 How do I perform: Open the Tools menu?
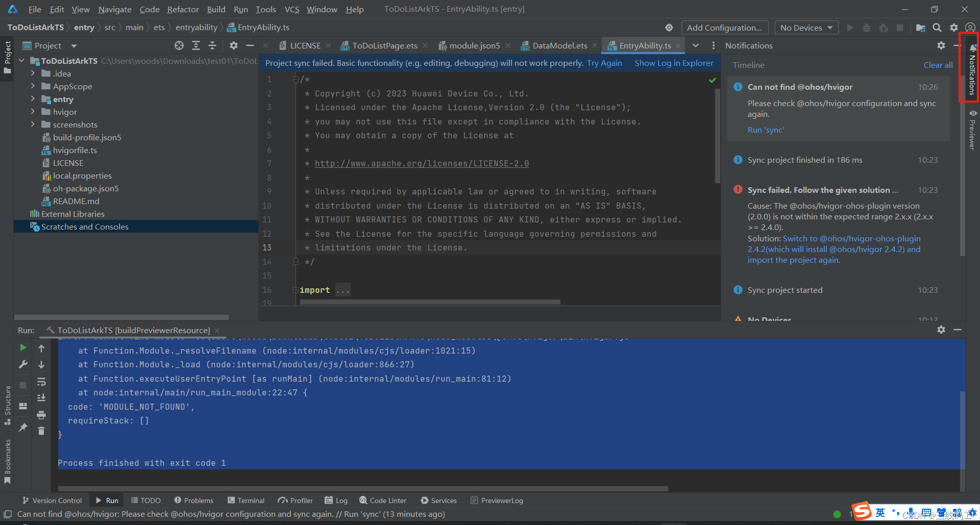265,9
